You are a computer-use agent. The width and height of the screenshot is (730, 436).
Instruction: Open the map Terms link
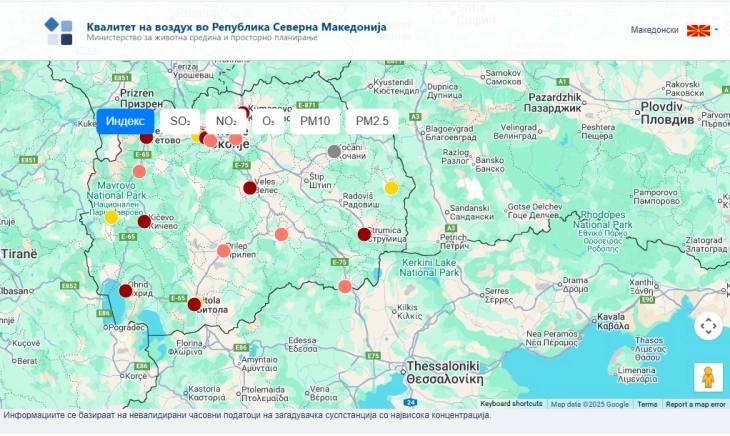[x=647, y=404]
